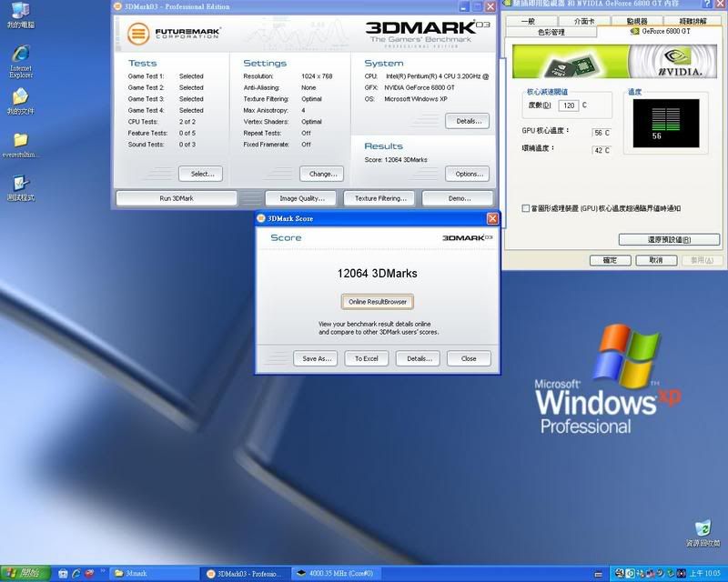Click 'Score: 12064 3DMarks' in Results section
The image size is (728, 582).
point(396,160)
